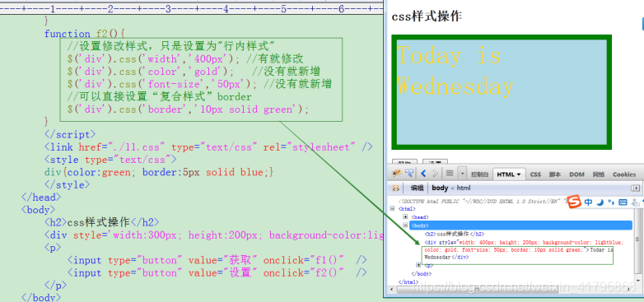644x302 pixels.
Task: Select the <head> node in HTML tree
Action: click(420, 217)
